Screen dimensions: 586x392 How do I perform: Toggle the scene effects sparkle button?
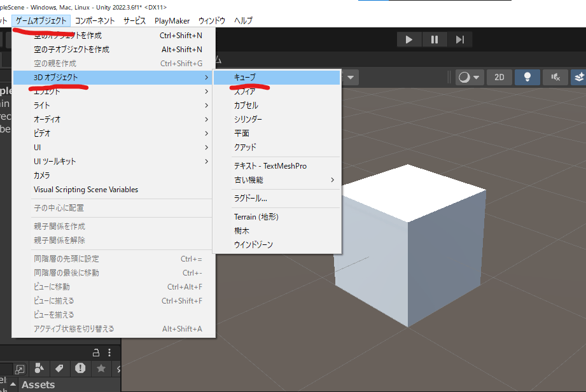point(579,78)
